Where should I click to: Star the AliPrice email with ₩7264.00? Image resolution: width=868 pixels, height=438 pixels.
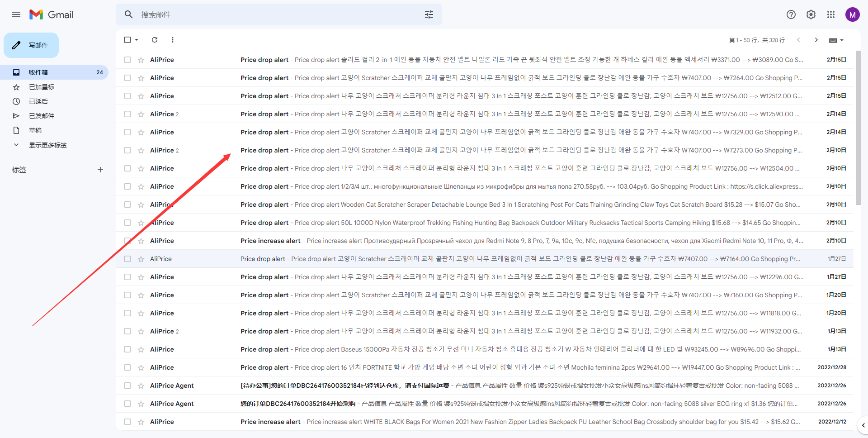click(141, 78)
